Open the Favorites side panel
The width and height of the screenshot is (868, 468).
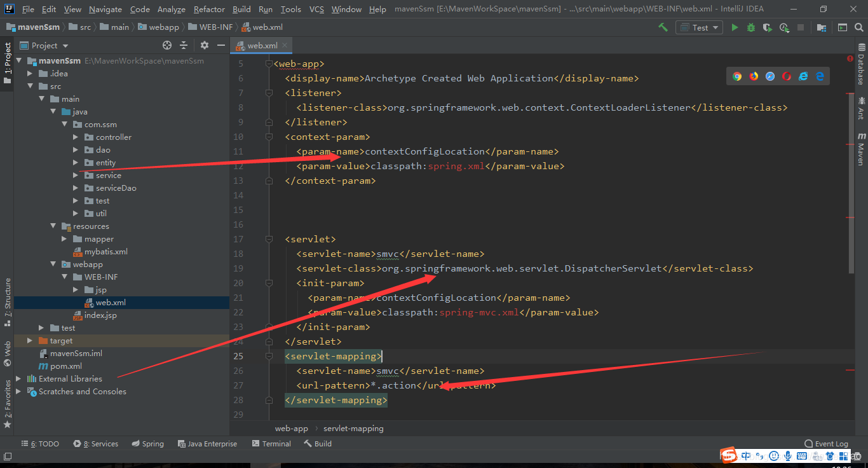coord(8,404)
